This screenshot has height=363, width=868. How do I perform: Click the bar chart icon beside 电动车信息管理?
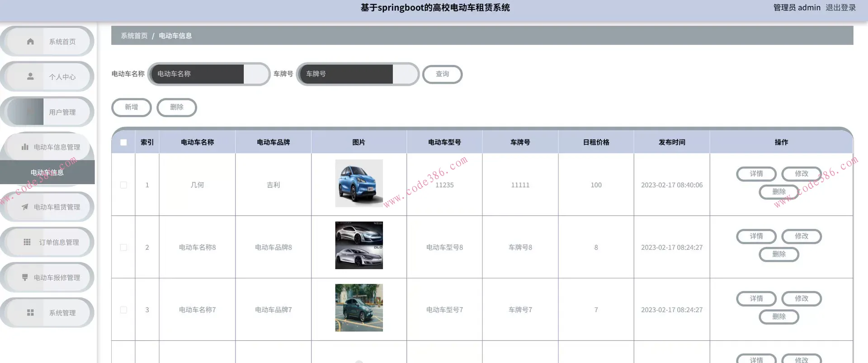[x=25, y=147]
